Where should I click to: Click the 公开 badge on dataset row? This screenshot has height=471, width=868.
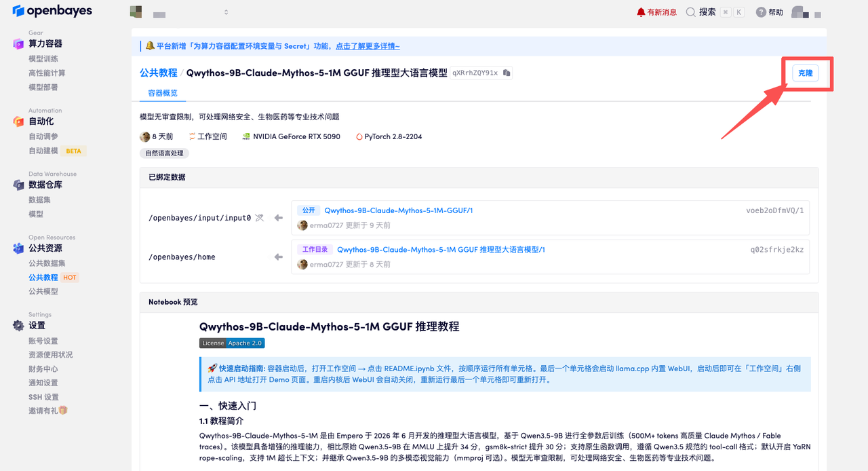click(x=309, y=210)
